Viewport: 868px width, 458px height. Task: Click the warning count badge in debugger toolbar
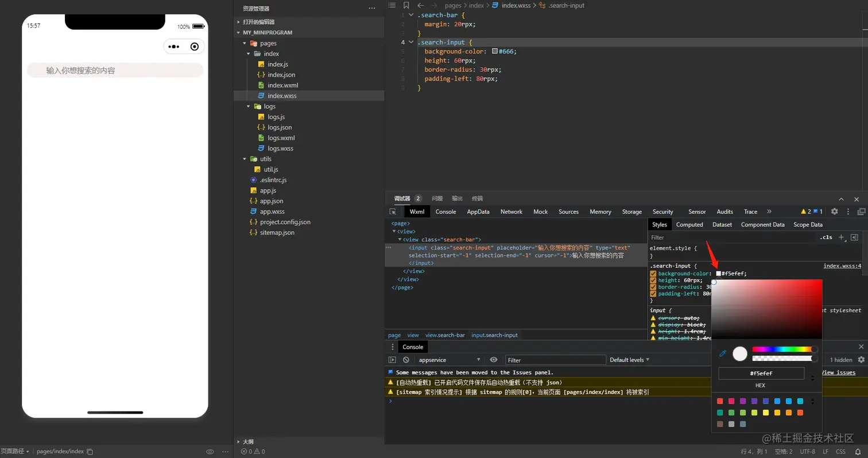coord(806,211)
